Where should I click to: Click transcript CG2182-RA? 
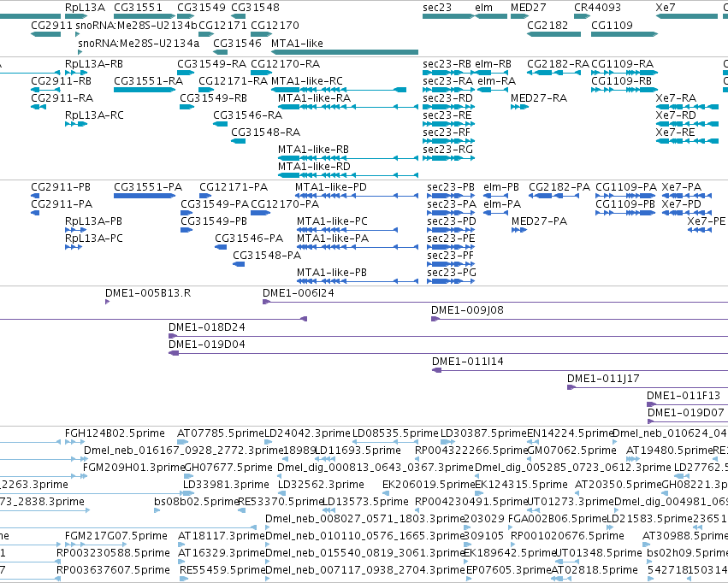pyautogui.click(x=558, y=64)
